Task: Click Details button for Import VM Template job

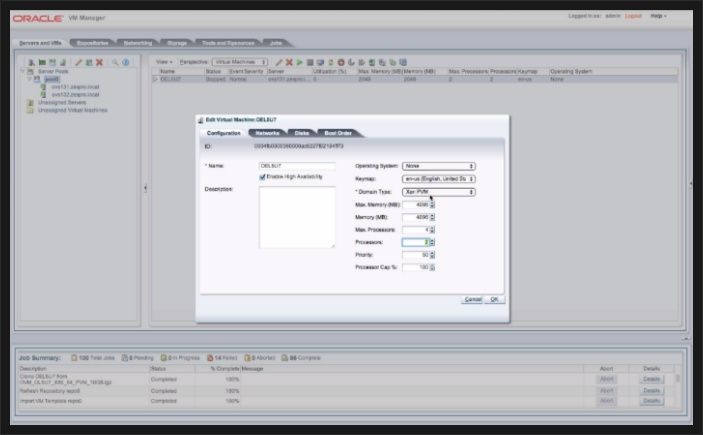Action: 651,401
